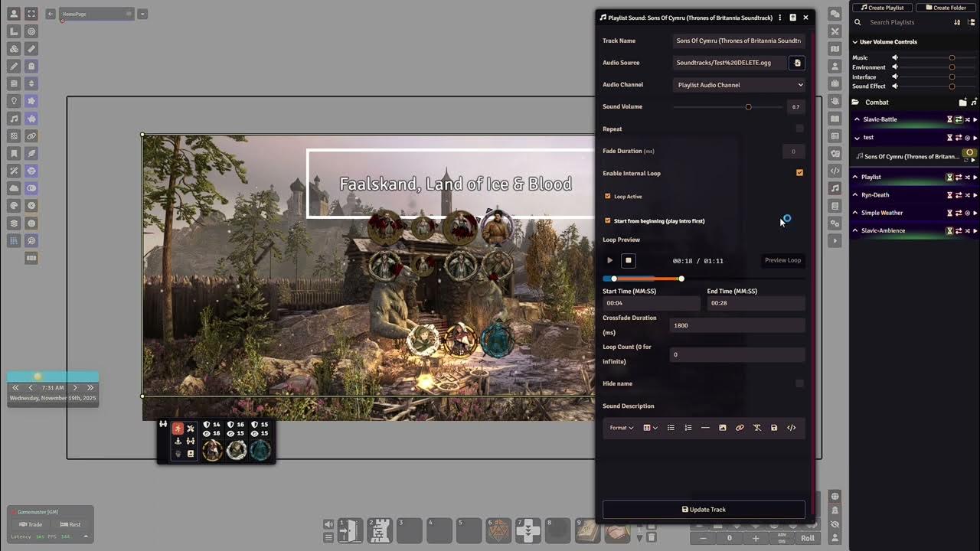Viewport: 980px width, 551px height.
Task: Disable the Loop Active checkbox
Action: click(x=608, y=197)
